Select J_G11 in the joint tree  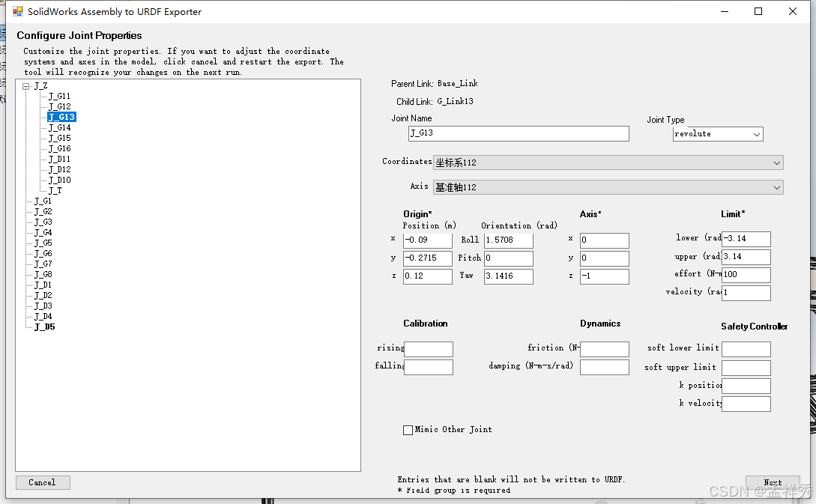click(59, 96)
